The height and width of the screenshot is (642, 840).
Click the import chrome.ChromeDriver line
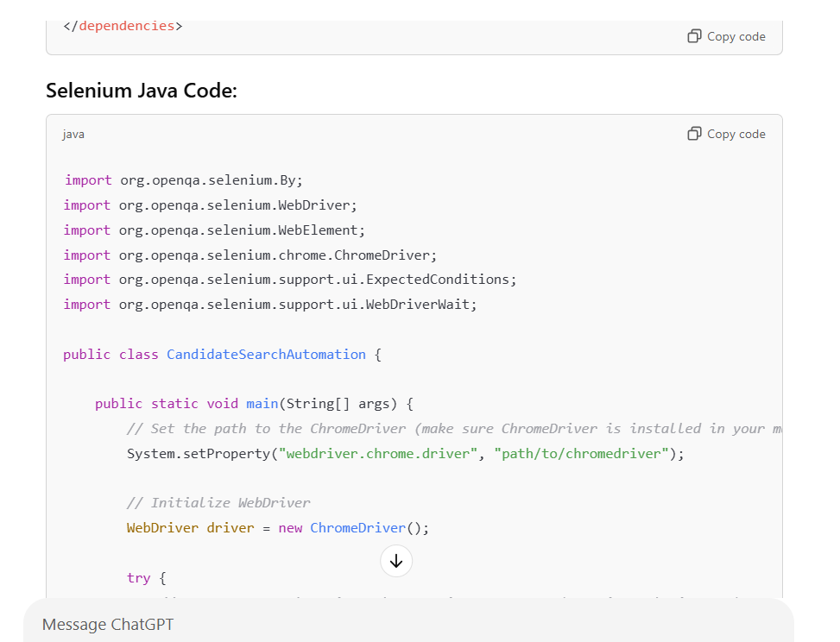point(250,255)
